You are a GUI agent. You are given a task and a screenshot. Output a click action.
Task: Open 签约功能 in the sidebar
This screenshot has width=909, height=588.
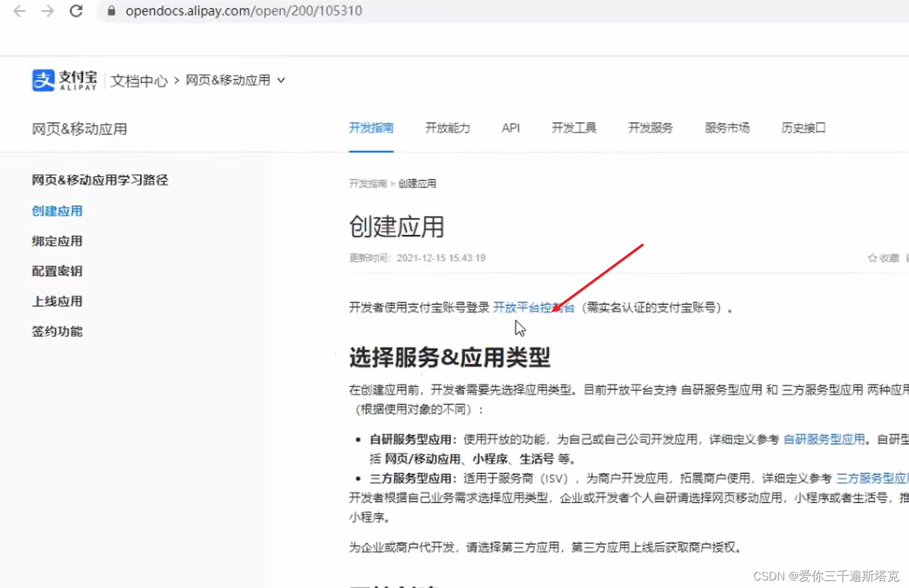point(57,331)
